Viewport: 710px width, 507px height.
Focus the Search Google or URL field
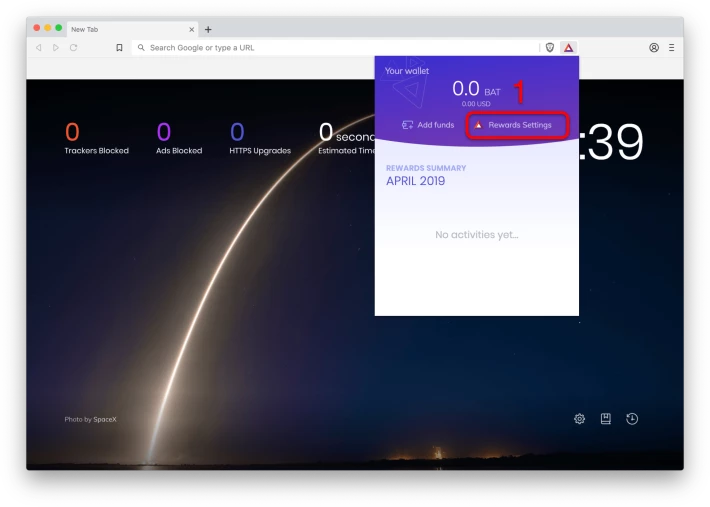pyautogui.click(x=335, y=48)
